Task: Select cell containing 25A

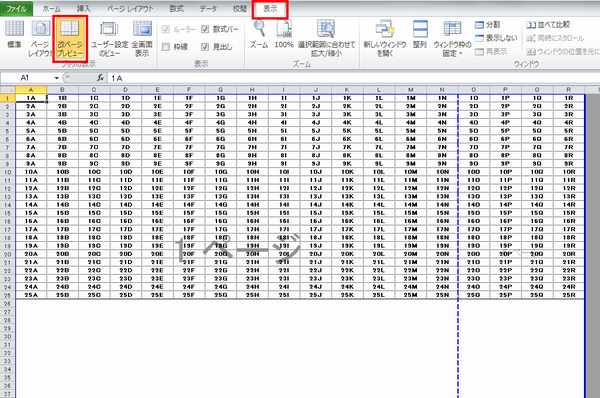Action: 31,295
